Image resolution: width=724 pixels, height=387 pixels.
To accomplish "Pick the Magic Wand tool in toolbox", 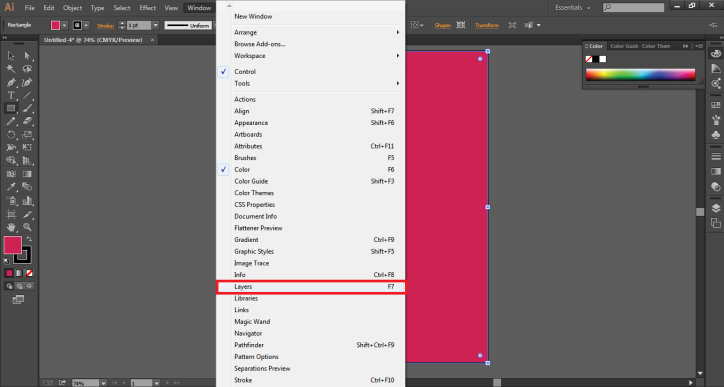I will pos(11,69).
